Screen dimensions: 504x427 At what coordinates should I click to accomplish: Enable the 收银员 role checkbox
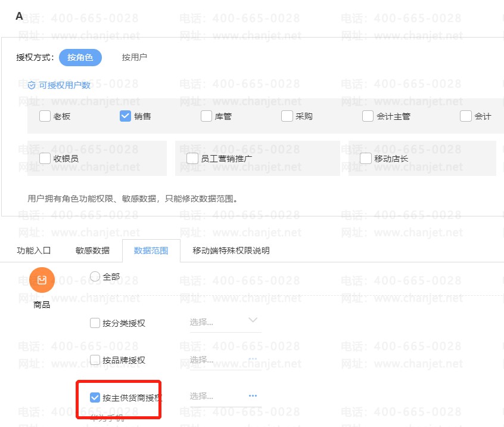click(x=45, y=158)
